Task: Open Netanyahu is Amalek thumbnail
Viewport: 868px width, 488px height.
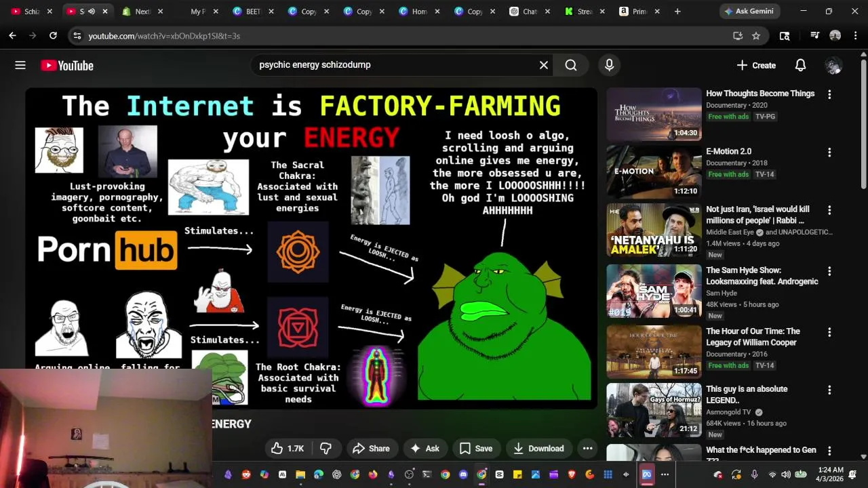Action: click(x=654, y=230)
